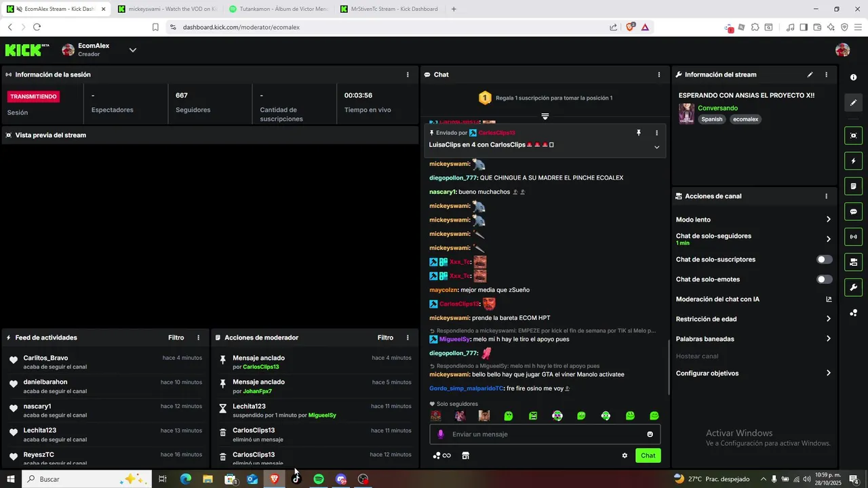The width and height of the screenshot is (868, 488).
Task: Click CarlosClips13 in Mensaje anclado entry
Action: 261,367
